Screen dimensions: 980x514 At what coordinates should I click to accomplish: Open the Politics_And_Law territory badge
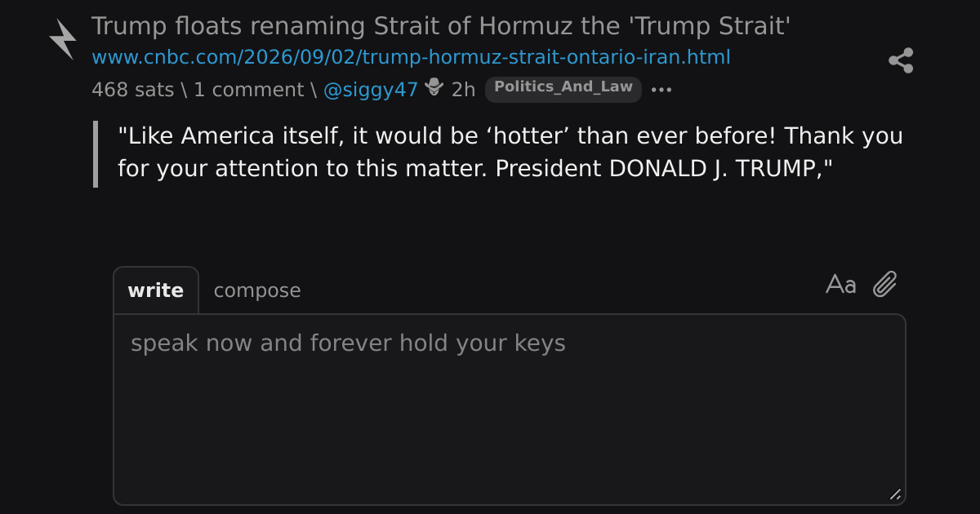tap(563, 87)
